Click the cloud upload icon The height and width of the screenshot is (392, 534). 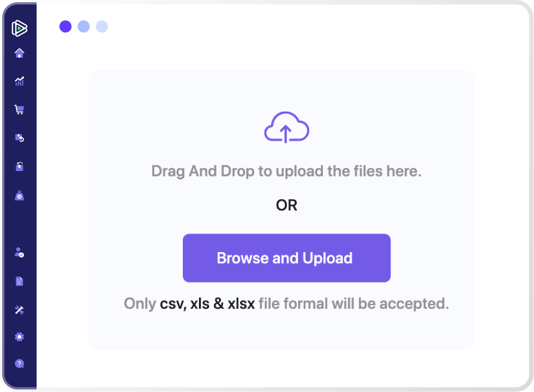tap(286, 128)
